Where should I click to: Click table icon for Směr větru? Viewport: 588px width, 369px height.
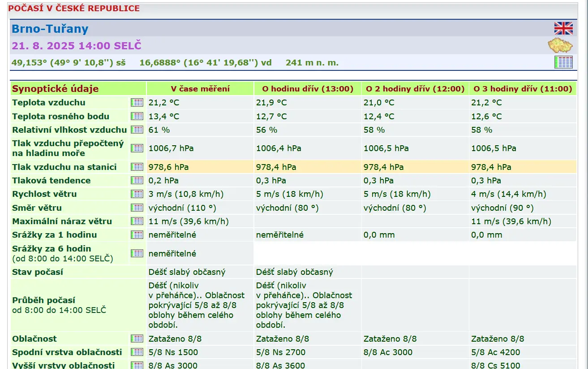pyautogui.click(x=137, y=208)
